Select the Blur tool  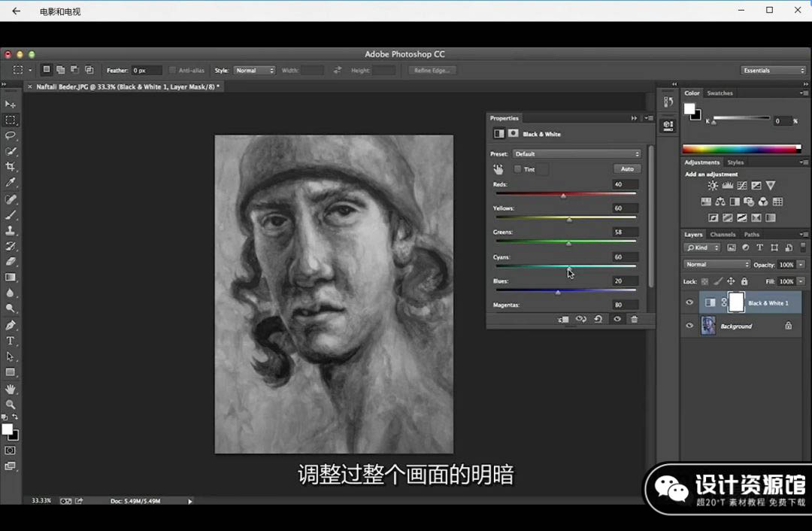[x=11, y=293]
